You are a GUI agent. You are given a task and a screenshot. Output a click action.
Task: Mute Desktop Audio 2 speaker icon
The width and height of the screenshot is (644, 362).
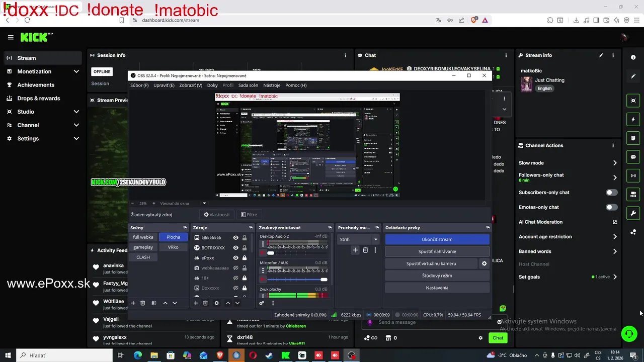263,253
